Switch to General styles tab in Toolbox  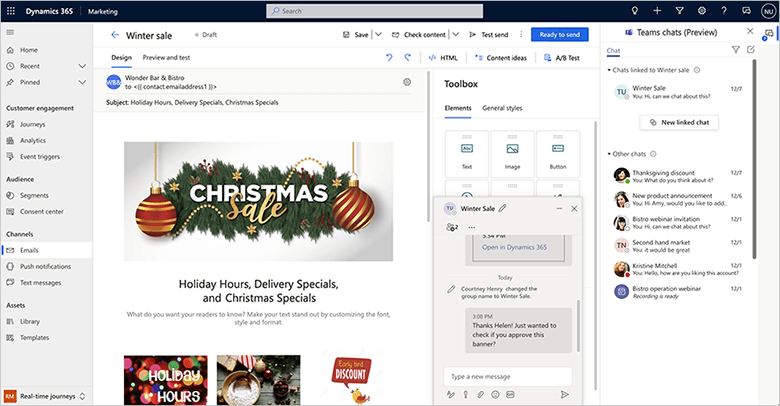502,108
